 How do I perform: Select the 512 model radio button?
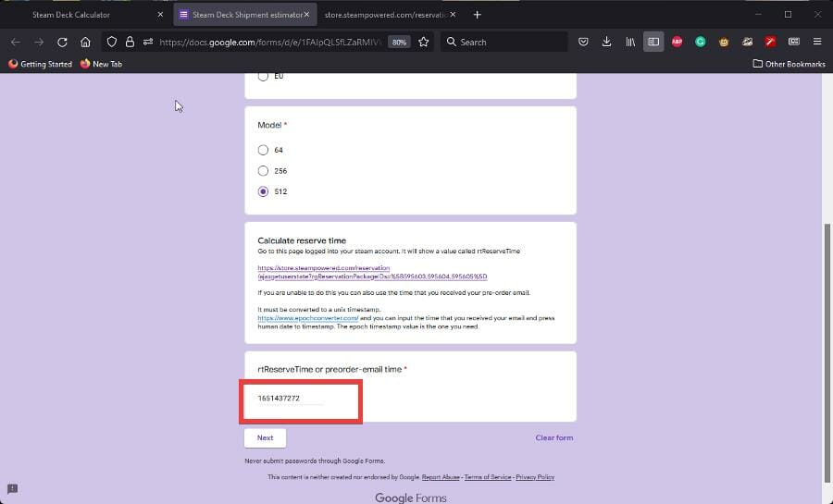pos(263,191)
